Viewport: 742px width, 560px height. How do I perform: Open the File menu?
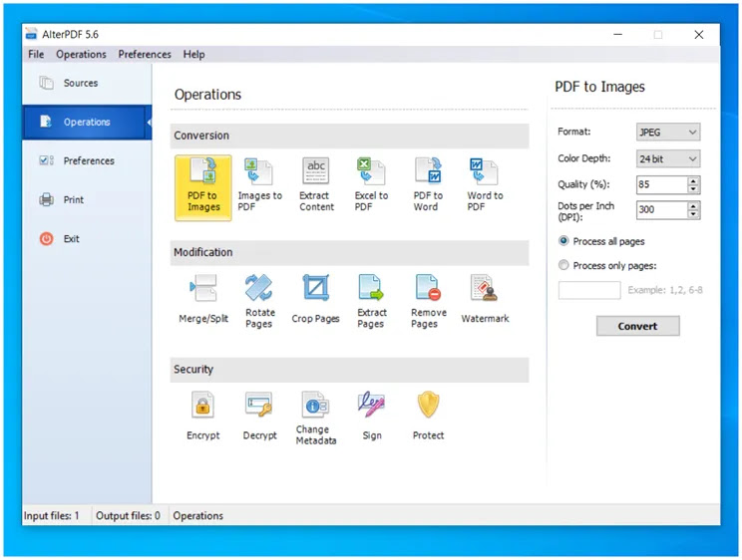pos(36,55)
